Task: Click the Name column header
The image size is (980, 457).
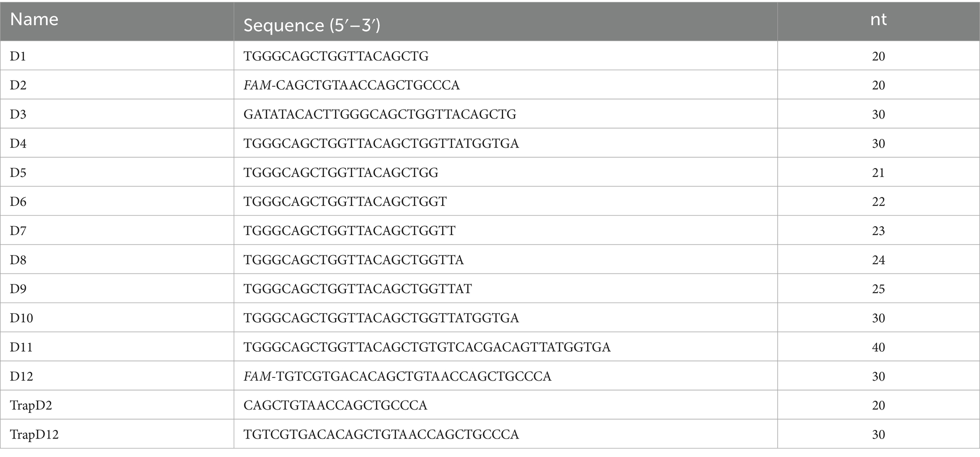Action: coord(34,20)
